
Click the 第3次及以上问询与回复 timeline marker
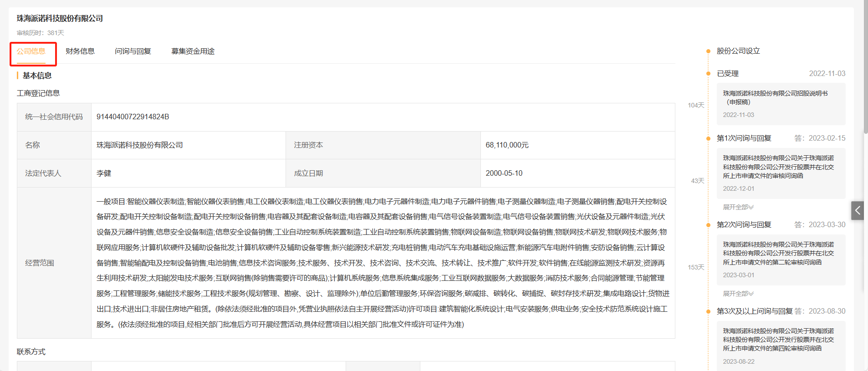click(708, 311)
